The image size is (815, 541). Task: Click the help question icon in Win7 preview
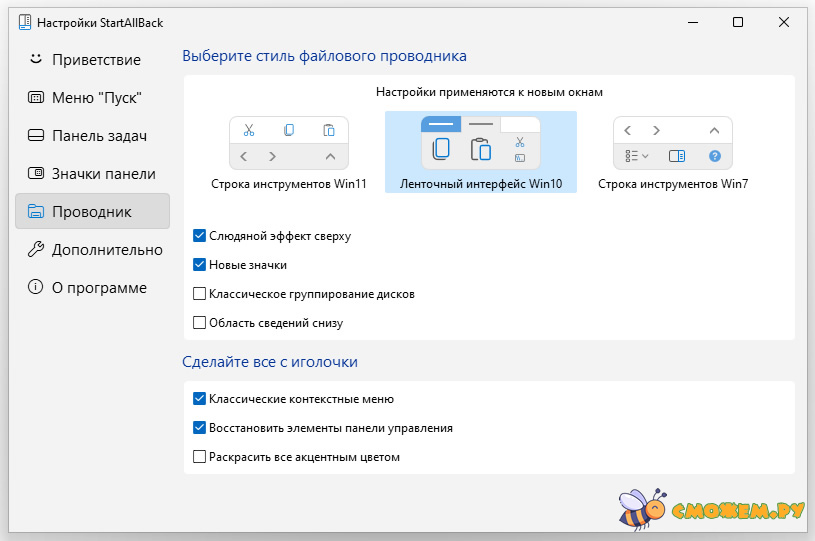coord(715,156)
